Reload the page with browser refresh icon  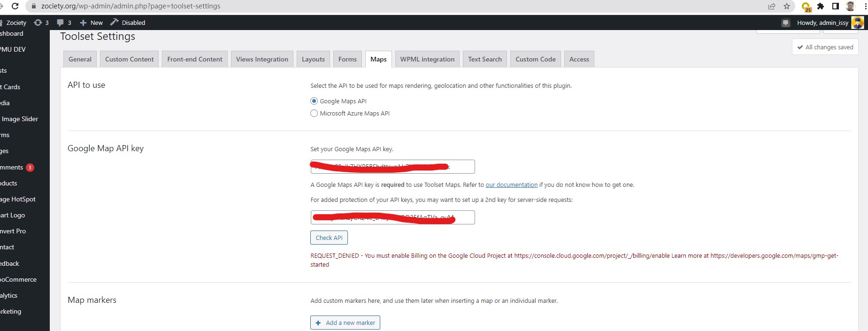[x=15, y=6]
